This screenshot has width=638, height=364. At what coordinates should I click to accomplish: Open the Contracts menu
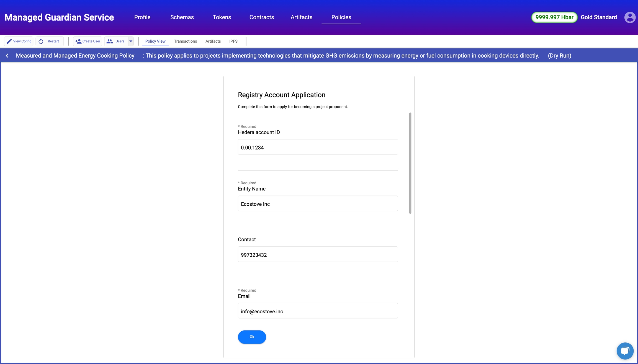[261, 17]
